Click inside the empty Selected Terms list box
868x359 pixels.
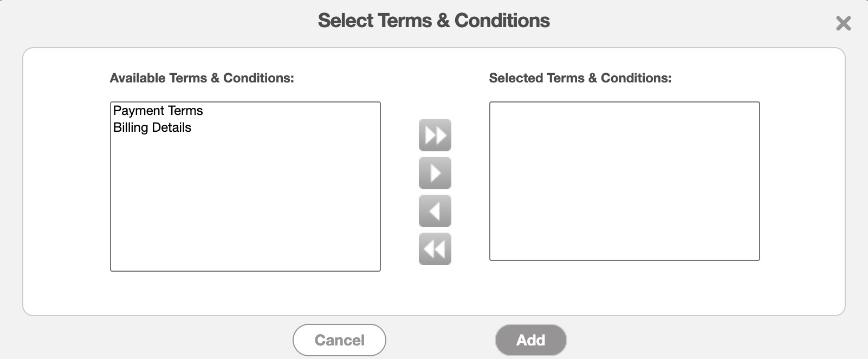624,181
